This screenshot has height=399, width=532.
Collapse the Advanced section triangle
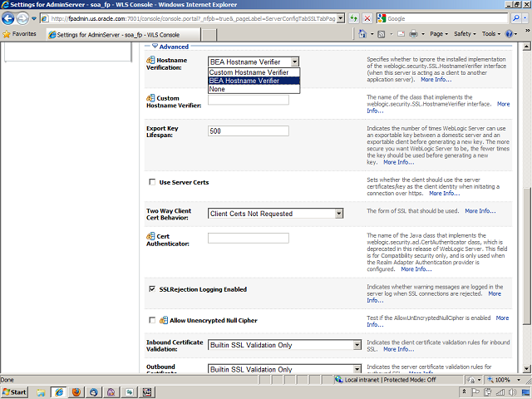coord(155,47)
